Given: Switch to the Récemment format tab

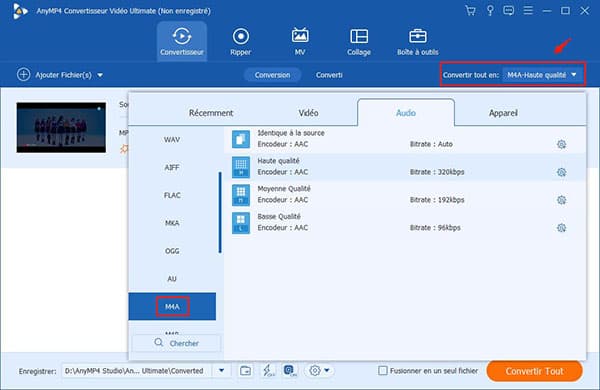Looking at the screenshot, I should coord(211,113).
